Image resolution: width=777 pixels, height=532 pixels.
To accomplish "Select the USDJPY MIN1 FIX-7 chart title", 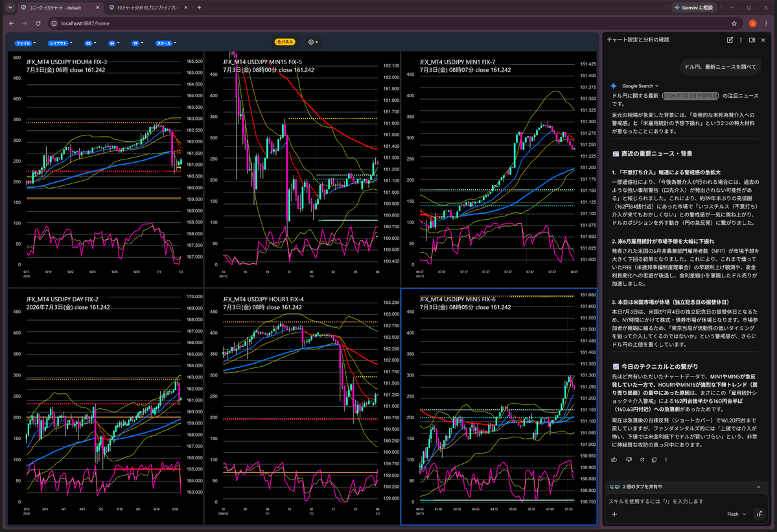I will (458, 62).
